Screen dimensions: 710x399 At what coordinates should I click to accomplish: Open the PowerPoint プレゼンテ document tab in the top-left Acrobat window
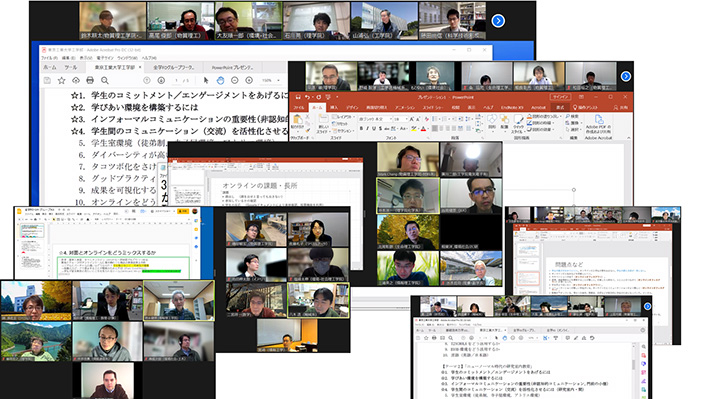click(x=233, y=67)
